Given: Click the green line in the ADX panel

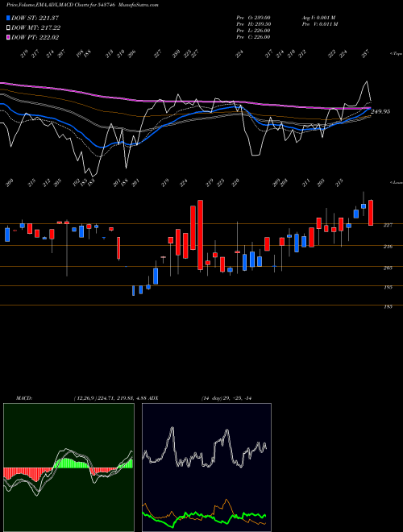Looking at the screenshot, I should [204, 517].
